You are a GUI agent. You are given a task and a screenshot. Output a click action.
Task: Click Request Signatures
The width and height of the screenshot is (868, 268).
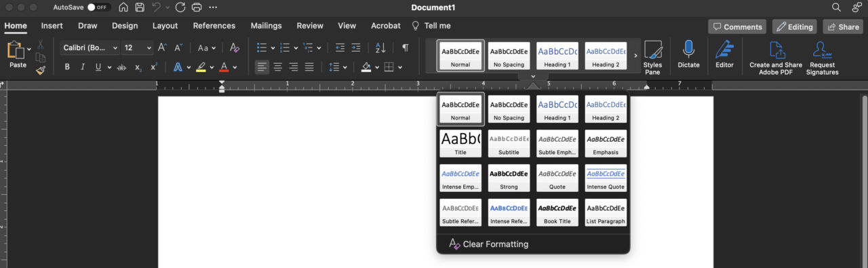[x=823, y=58]
